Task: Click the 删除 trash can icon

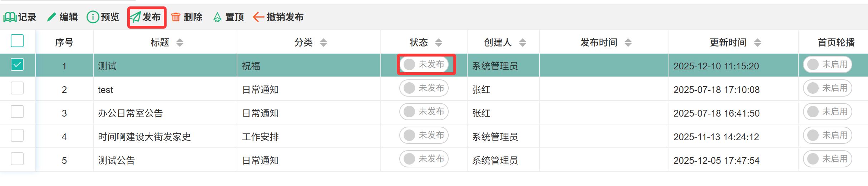Action: tap(176, 17)
